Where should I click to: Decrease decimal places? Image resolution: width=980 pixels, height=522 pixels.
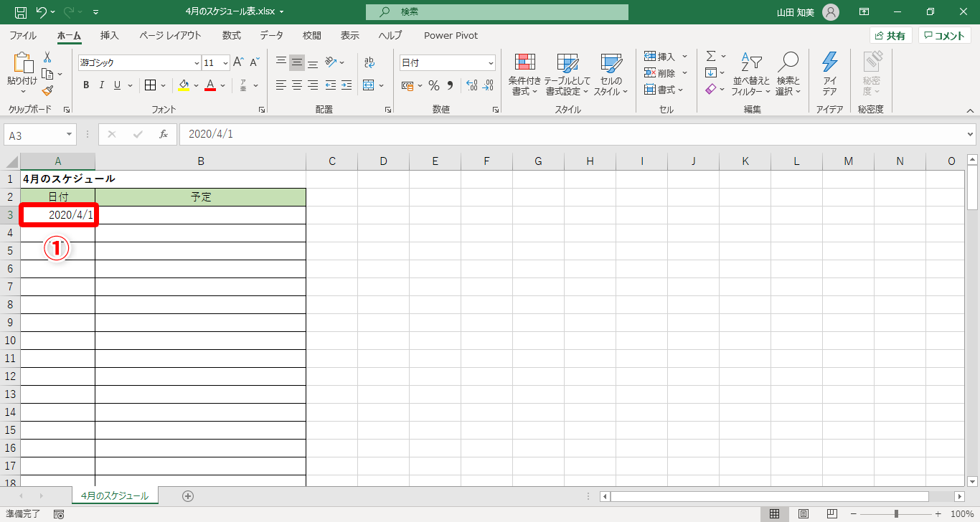click(x=489, y=85)
